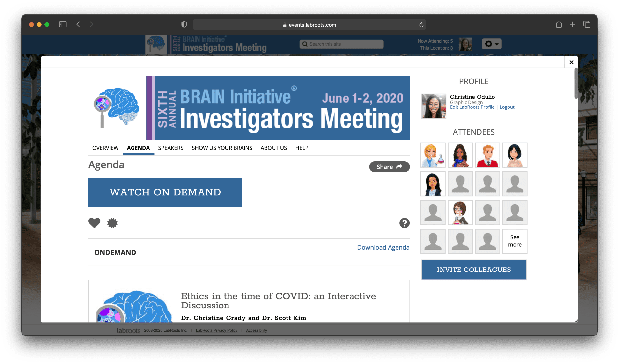The height and width of the screenshot is (364, 619).
Task: Click the events.labroots.com address bar
Action: [309, 25]
